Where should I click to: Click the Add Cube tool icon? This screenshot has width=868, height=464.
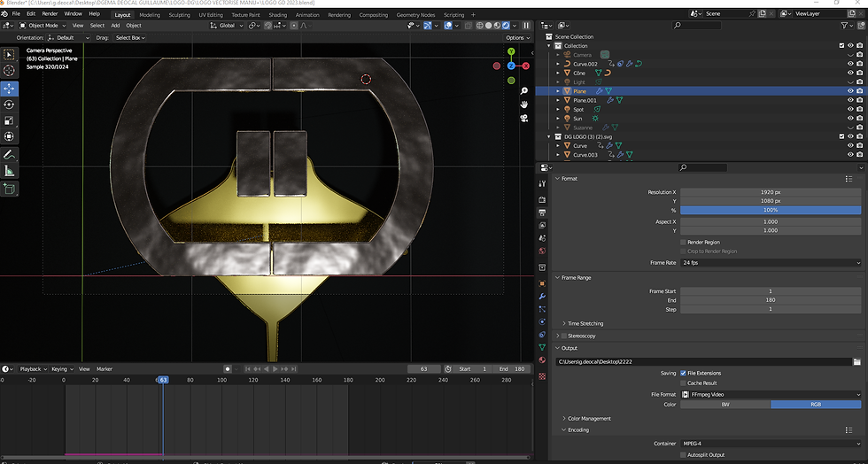(10, 189)
